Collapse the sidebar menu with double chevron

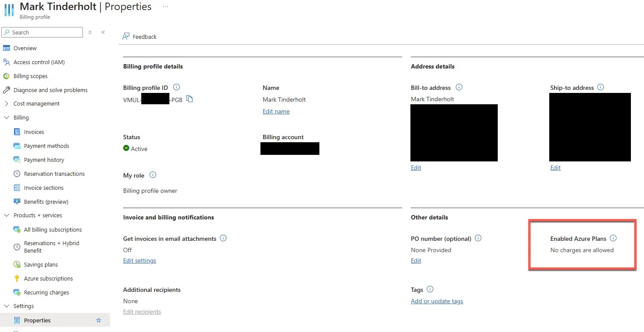click(x=103, y=32)
